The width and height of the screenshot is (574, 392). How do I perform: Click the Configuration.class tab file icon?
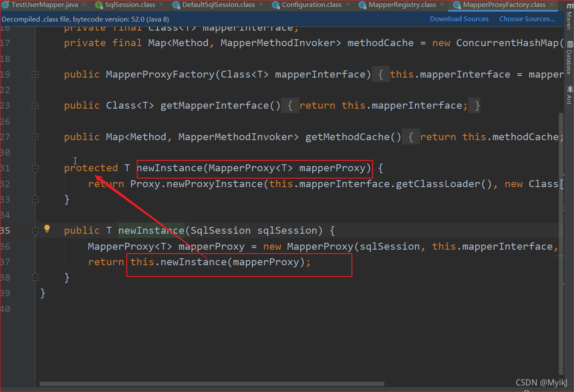[x=276, y=5]
